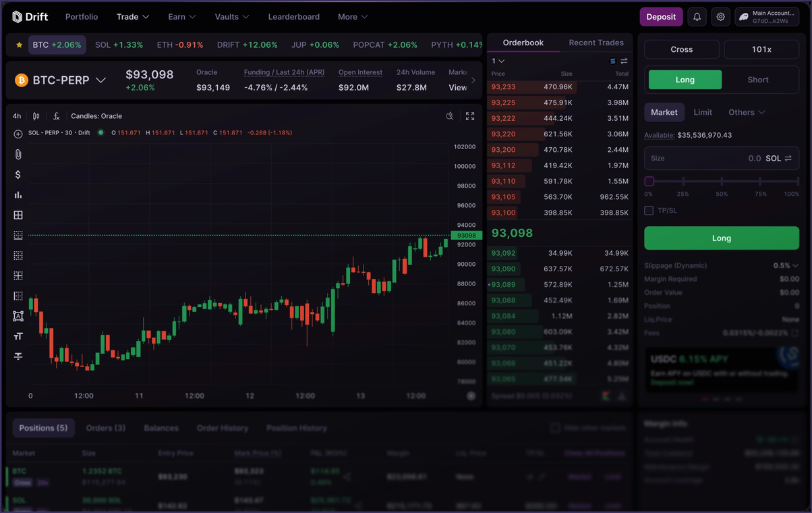Click the orderbook denomination coin icon
Viewport: 812px width, 513px height.
[612, 61]
